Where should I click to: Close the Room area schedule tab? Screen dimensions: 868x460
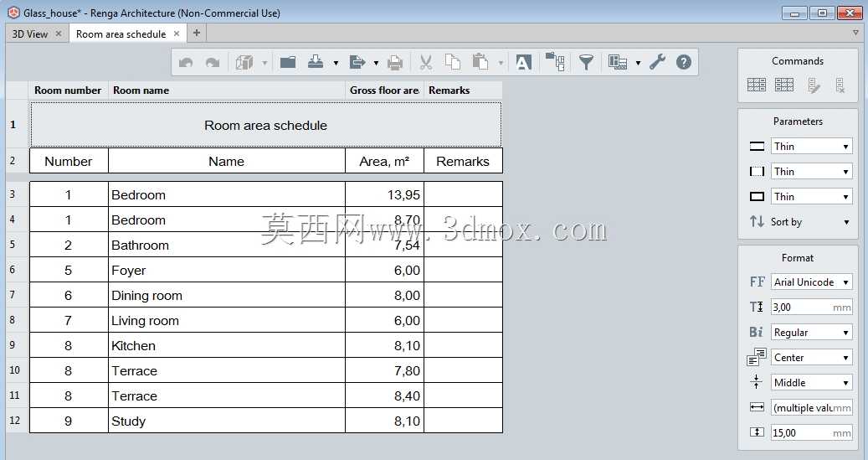(x=176, y=34)
